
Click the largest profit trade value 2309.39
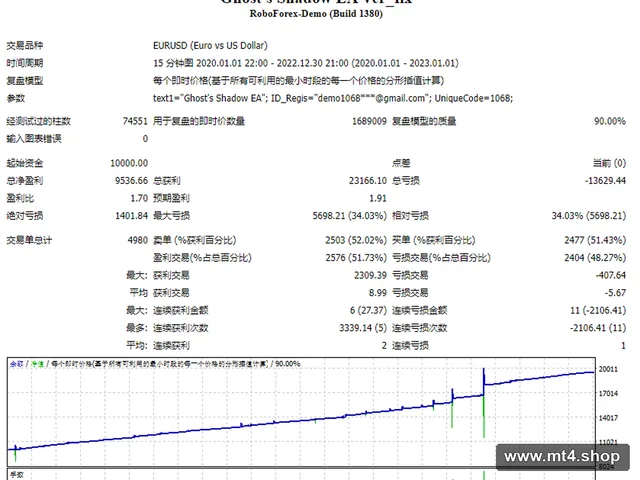[x=370, y=275]
